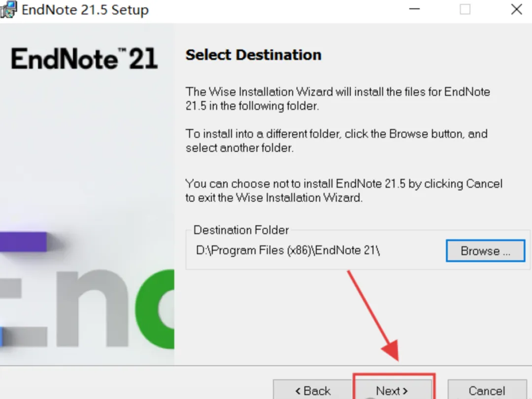Close the EndNote Setup wizard window
The width and height of the screenshot is (532, 399).
pyautogui.click(x=516, y=9)
